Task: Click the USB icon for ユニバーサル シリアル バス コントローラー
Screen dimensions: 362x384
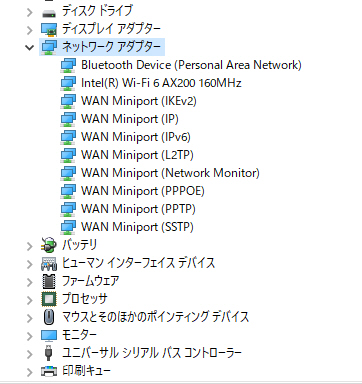Action: click(49, 353)
